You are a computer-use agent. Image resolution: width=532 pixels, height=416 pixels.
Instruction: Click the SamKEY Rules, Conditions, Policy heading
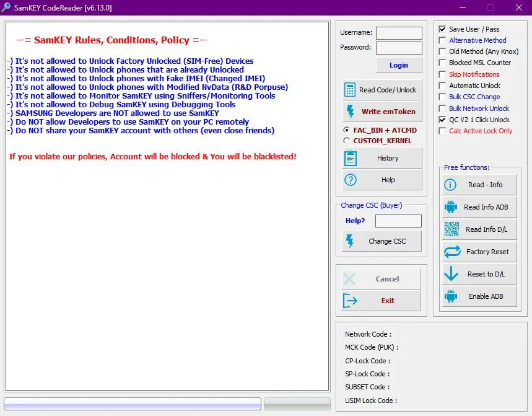(111, 40)
